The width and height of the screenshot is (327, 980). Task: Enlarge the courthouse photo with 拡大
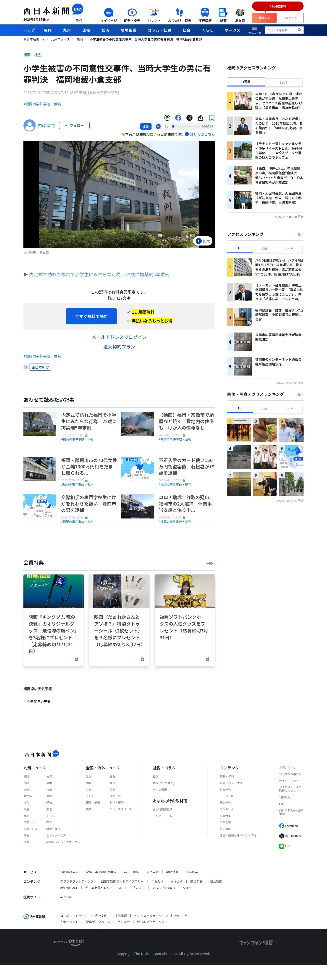point(203,241)
